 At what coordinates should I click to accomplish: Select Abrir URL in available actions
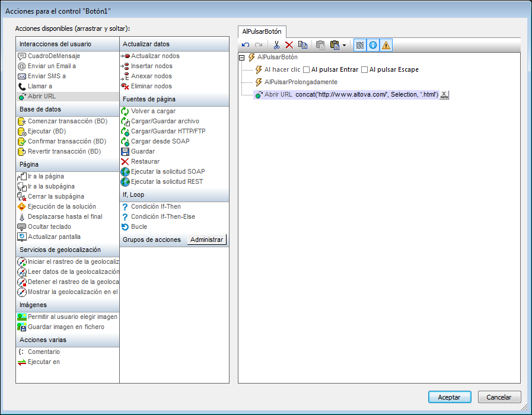click(x=68, y=96)
